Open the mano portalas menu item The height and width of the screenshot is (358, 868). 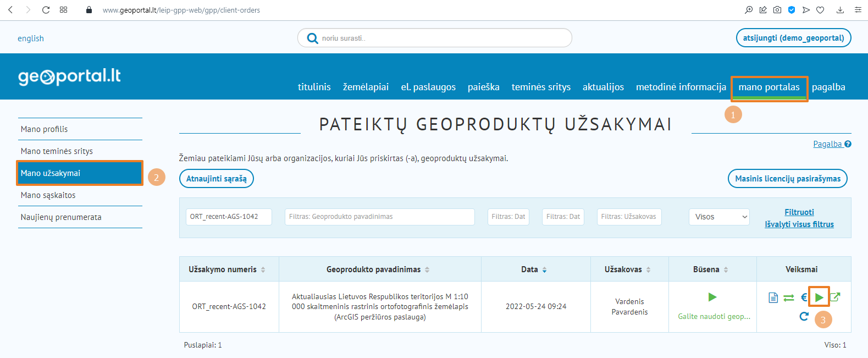(769, 87)
